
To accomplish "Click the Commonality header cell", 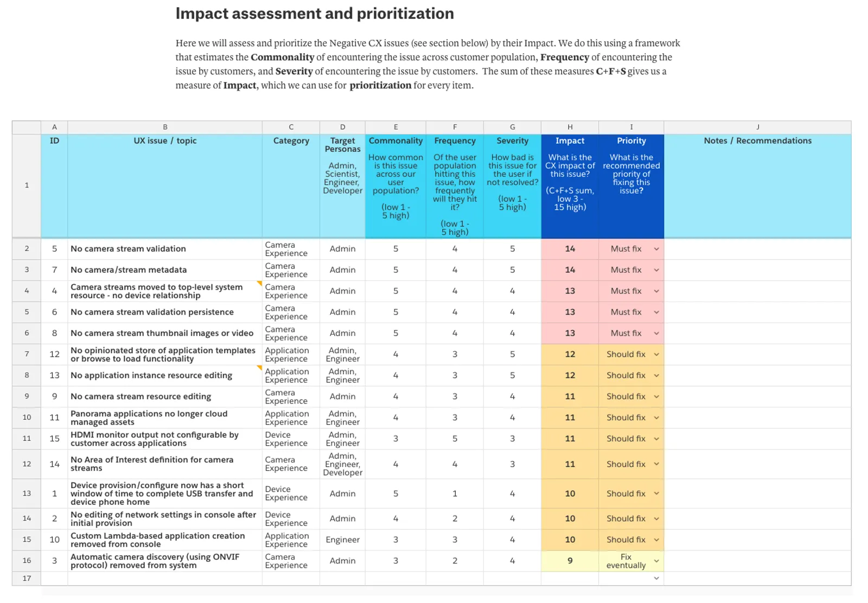I will pyautogui.click(x=395, y=186).
